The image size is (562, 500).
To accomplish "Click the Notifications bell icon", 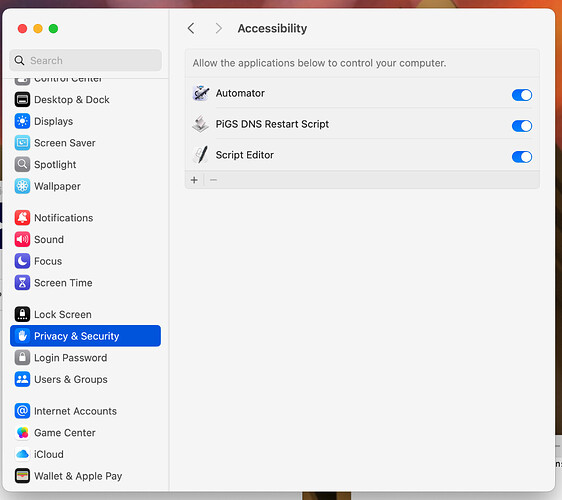I will point(22,218).
